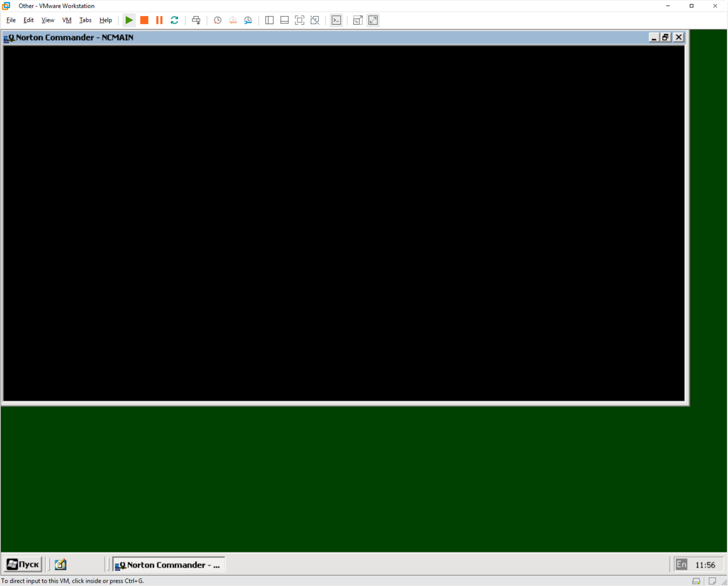
Task: Click the En language indicator
Action: click(x=681, y=565)
